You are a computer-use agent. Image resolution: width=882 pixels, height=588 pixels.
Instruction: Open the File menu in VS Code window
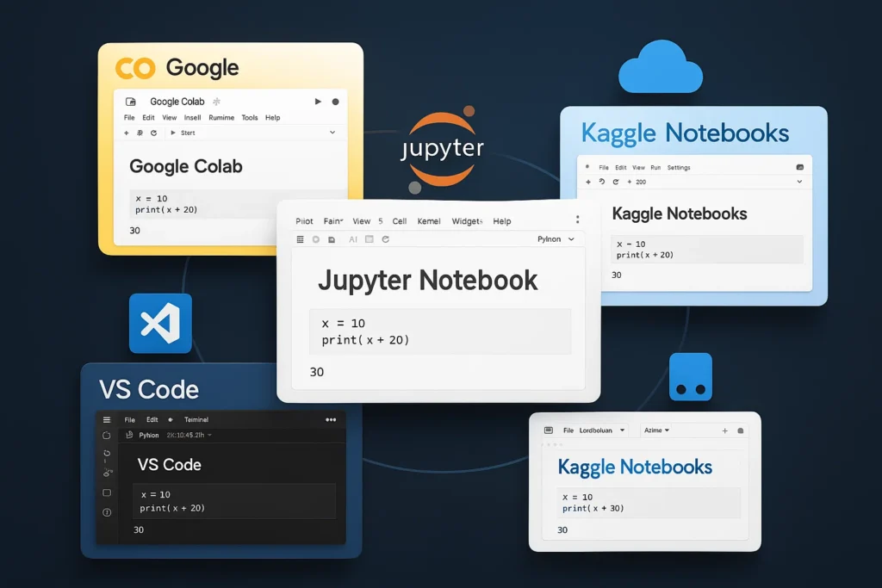pos(130,420)
